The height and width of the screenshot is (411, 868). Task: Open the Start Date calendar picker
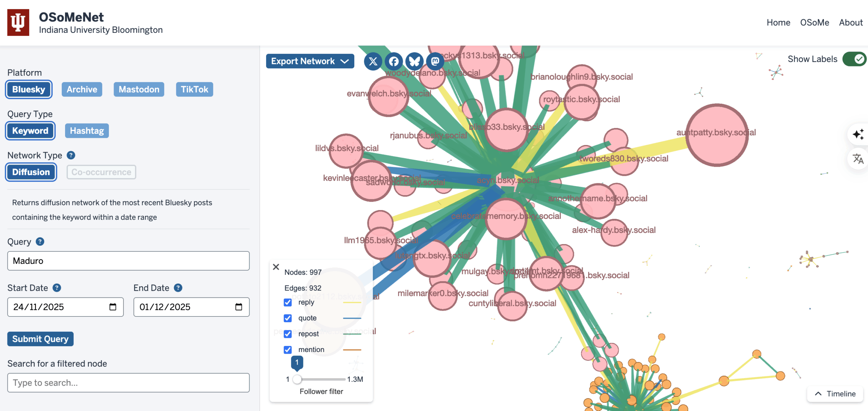113,307
